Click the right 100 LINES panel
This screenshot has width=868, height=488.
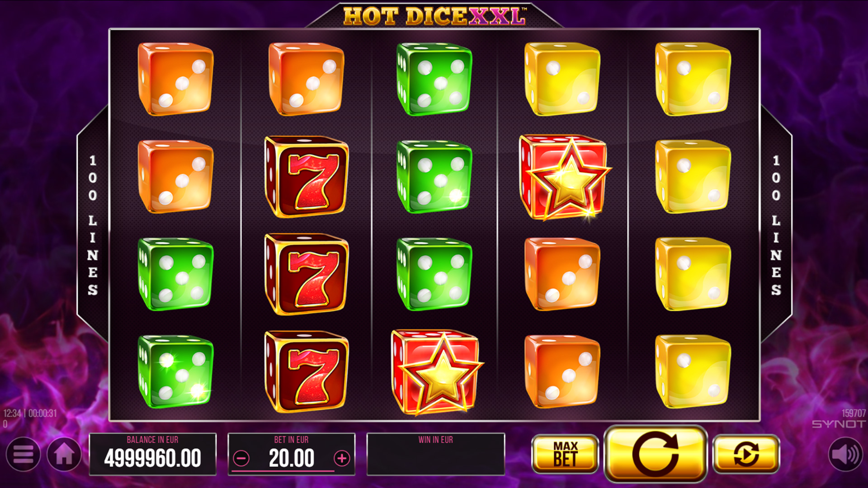coord(776,225)
